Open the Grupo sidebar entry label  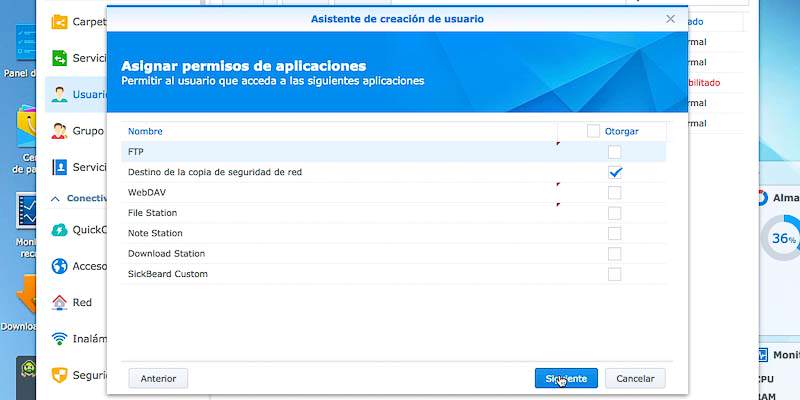tap(88, 131)
